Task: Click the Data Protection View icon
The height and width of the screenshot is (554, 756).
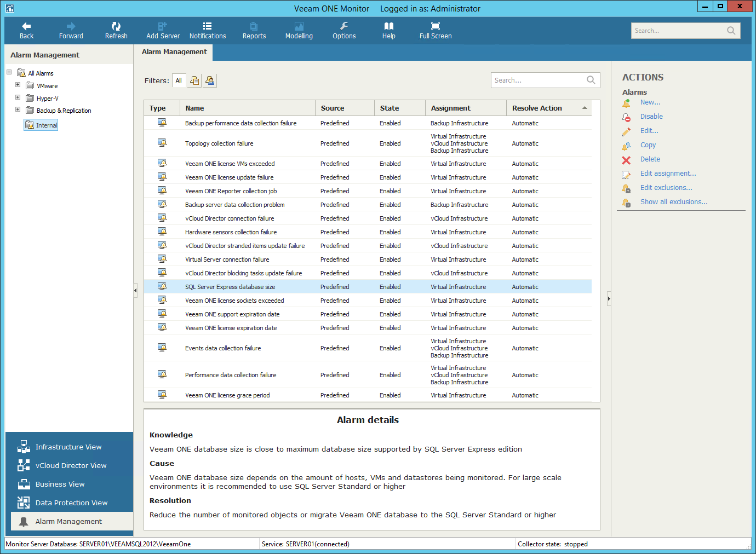Action: [24, 503]
